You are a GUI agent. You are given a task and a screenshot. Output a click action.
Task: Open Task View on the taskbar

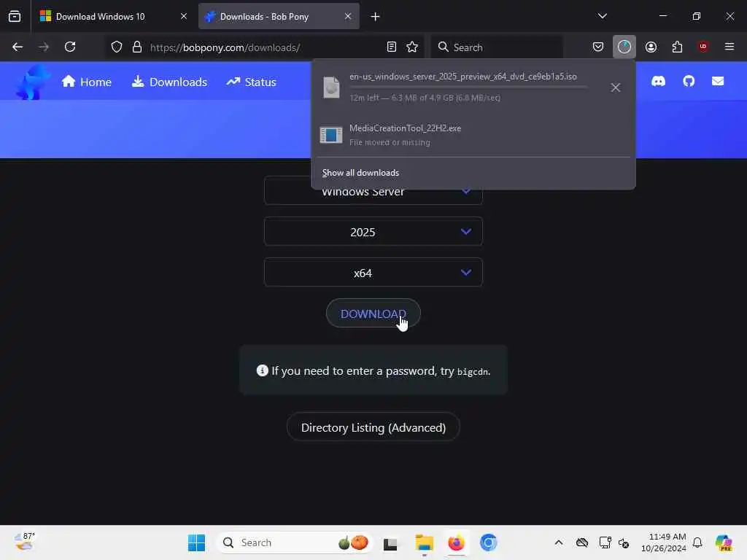(390, 543)
